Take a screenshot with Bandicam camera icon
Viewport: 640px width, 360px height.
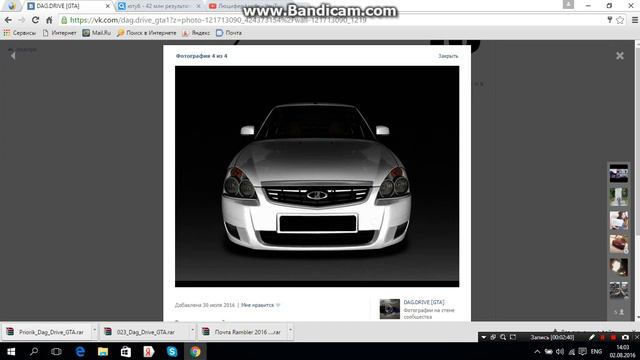point(625,337)
